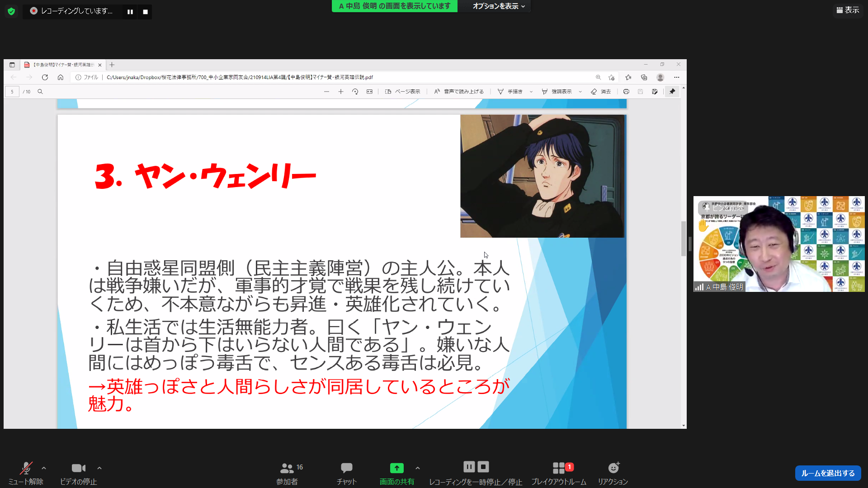Click the Save As PDF icon
The width and height of the screenshot is (868, 488).
655,92
